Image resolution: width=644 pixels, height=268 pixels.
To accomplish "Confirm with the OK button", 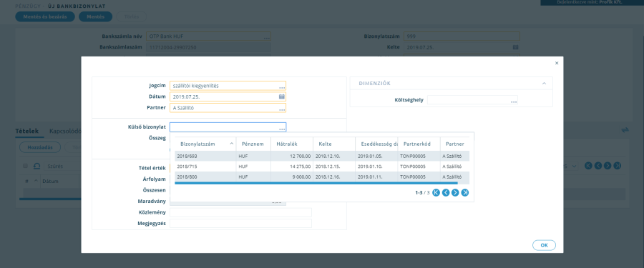I will tap(544, 245).
